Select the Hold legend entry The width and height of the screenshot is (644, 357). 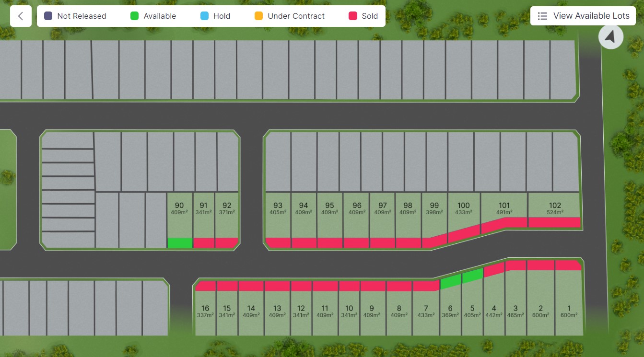click(215, 16)
